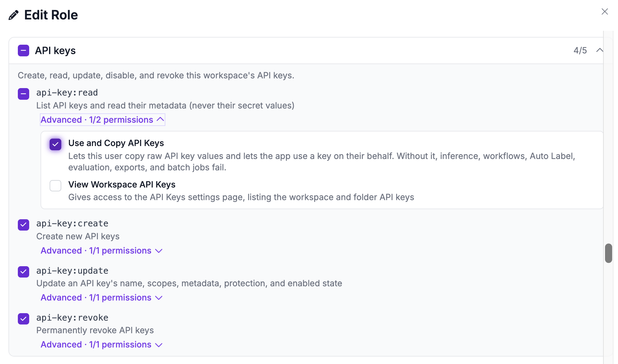Click the vertical scrollbar thumb
The image size is (618, 364).
pos(609,253)
